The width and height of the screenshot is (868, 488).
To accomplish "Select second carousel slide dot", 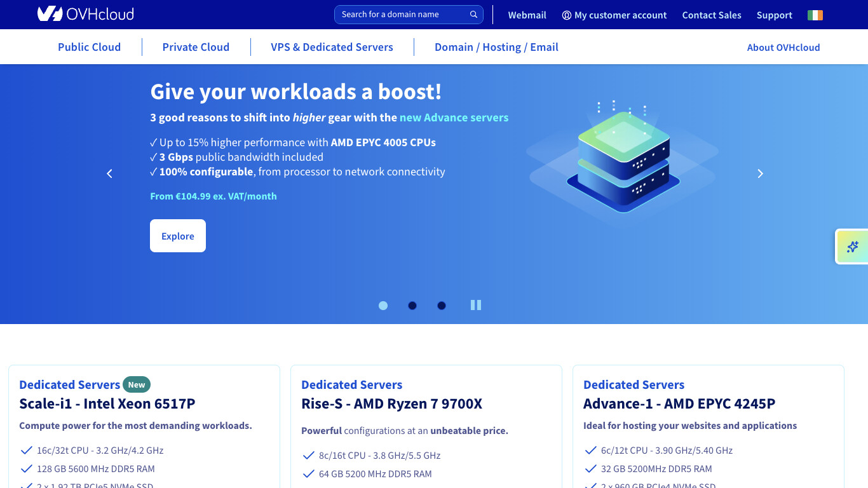I will pyautogui.click(x=412, y=306).
